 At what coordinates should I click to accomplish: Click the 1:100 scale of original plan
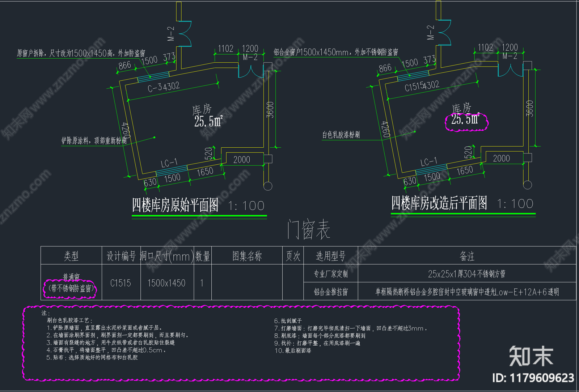pyautogui.click(x=246, y=206)
